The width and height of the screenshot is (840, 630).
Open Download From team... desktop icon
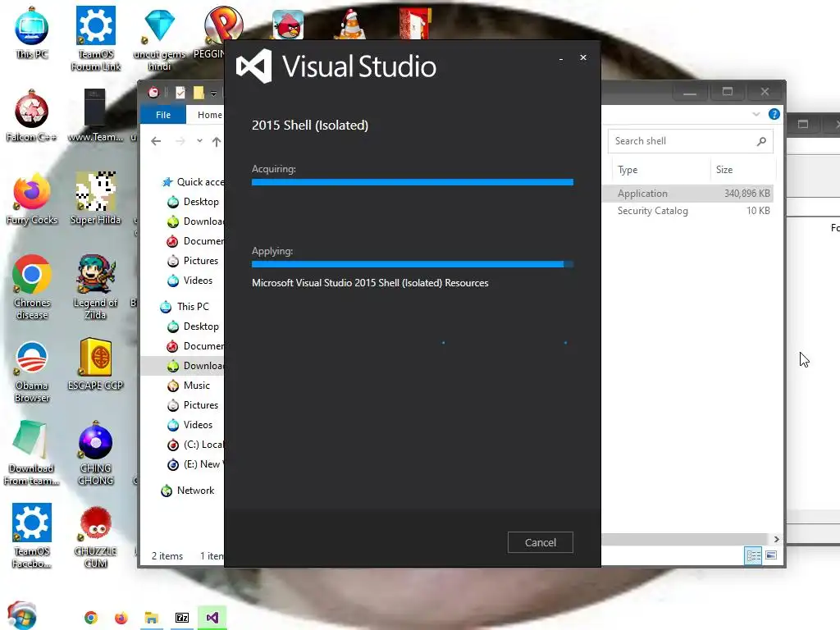tap(32, 453)
